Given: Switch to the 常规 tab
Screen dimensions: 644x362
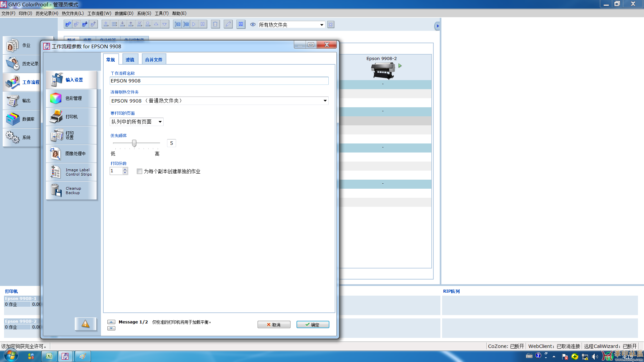Looking at the screenshot, I should [111, 59].
